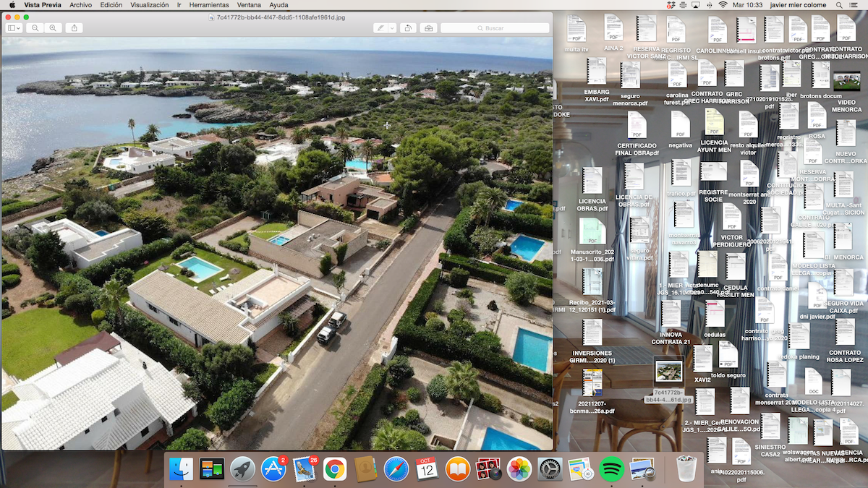This screenshot has width=868, height=488.
Task: Click the zoom out magnifier button
Action: pos(35,28)
